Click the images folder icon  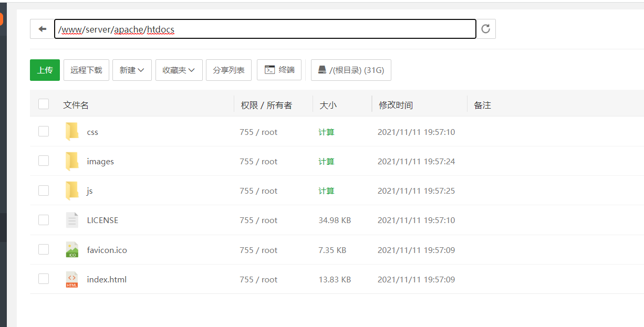(x=72, y=161)
